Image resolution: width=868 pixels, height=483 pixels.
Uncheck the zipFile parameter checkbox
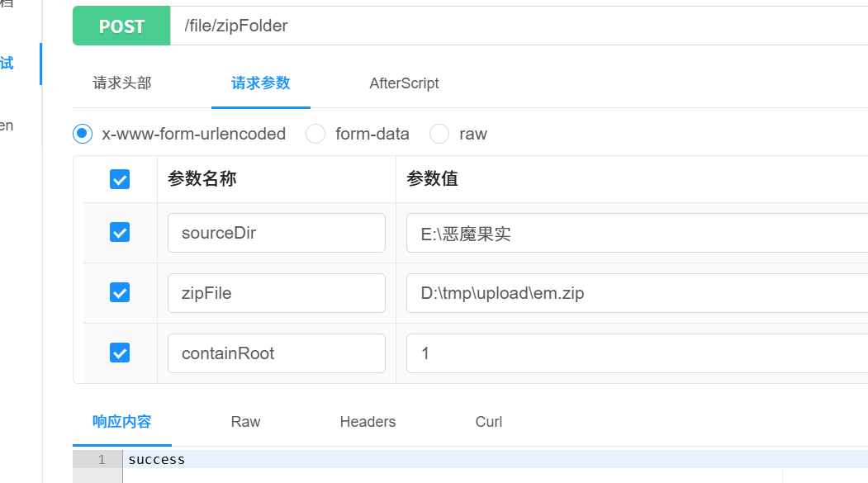tap(120, 292)
